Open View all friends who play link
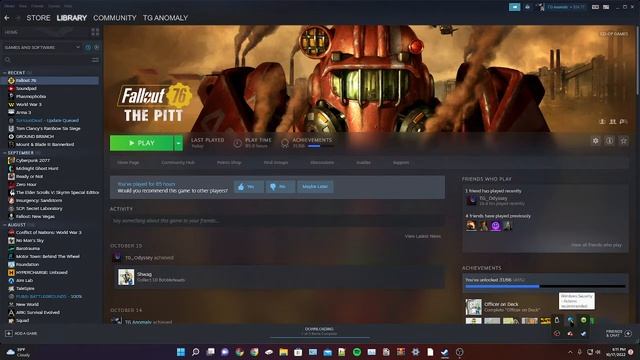The height and width of the screenshot is (360, 640). [x=596, y=245]
